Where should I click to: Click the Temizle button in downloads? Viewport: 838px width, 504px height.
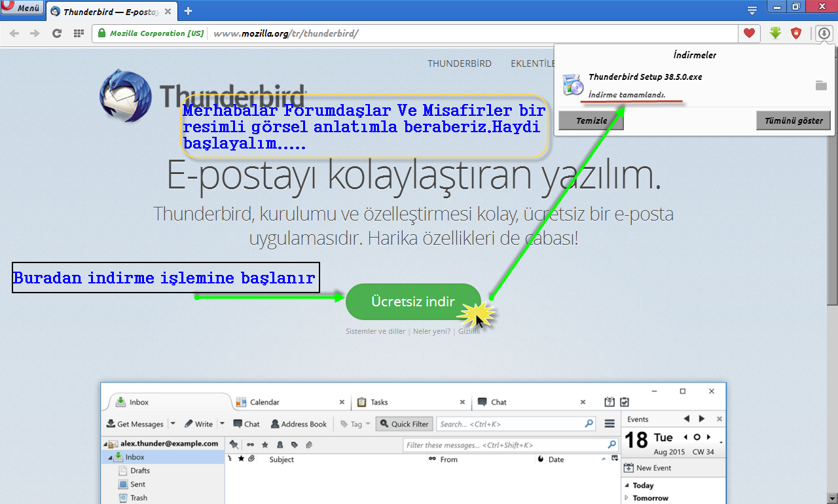(x=591, y=120)
